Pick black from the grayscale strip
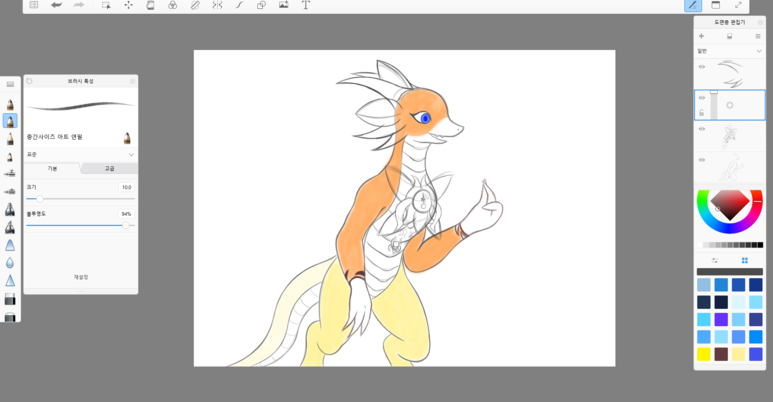 (x=760, y=245)
